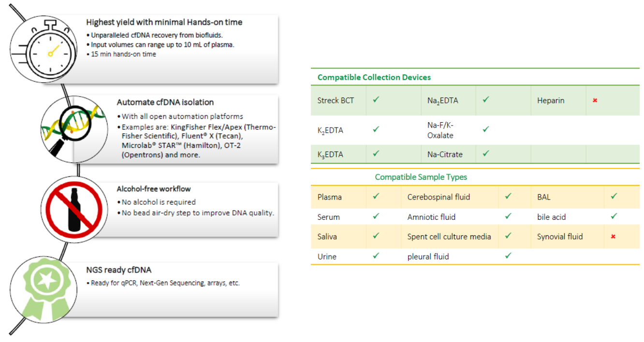Image resolution: width=644 pixels, height=342 pixels.
Task: Click the stopwatch icon
Action: [x=48, y=48]
